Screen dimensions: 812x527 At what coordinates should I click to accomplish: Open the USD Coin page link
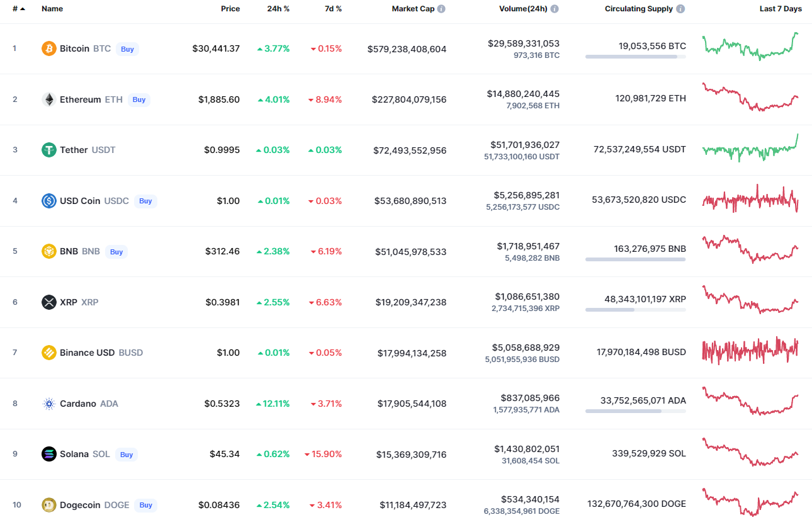80,201
